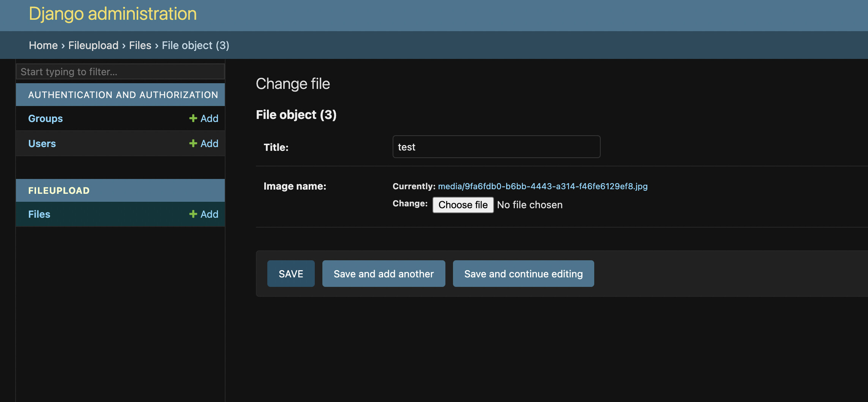
Task: Click the 'Currently:' label text
Action: [414, 187]
